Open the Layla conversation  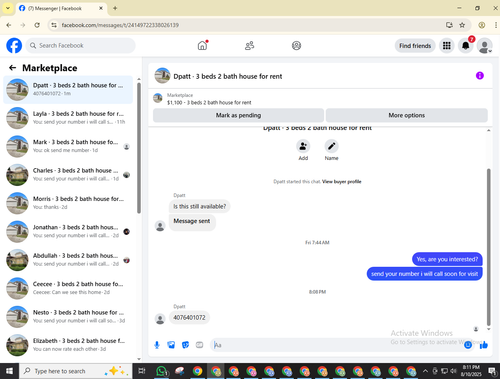click(x=68, y=118)
